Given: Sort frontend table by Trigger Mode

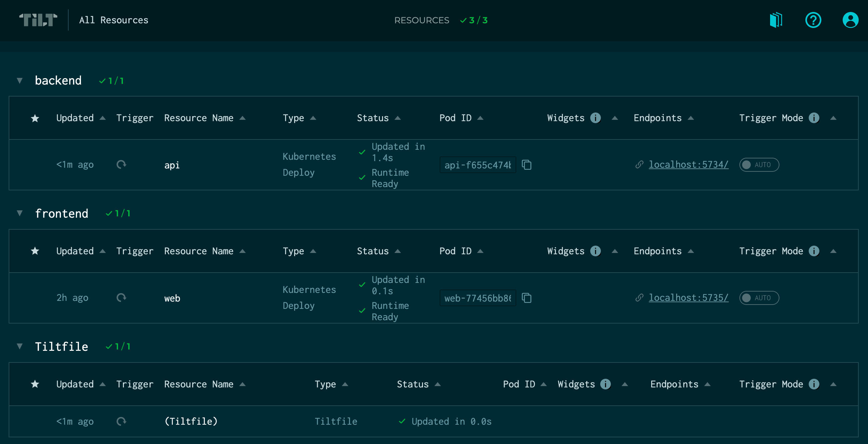Looking at the screenshot, I should (833, 251).
